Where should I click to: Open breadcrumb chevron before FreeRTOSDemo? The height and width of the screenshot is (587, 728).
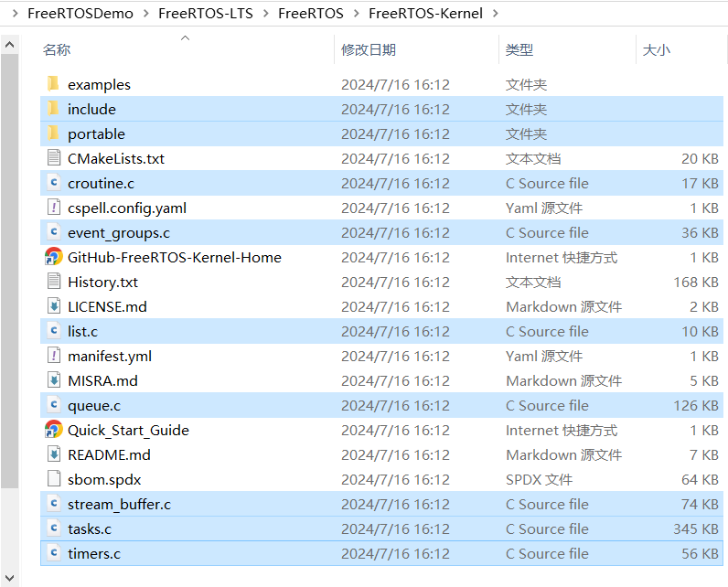[x=15, y=14]
